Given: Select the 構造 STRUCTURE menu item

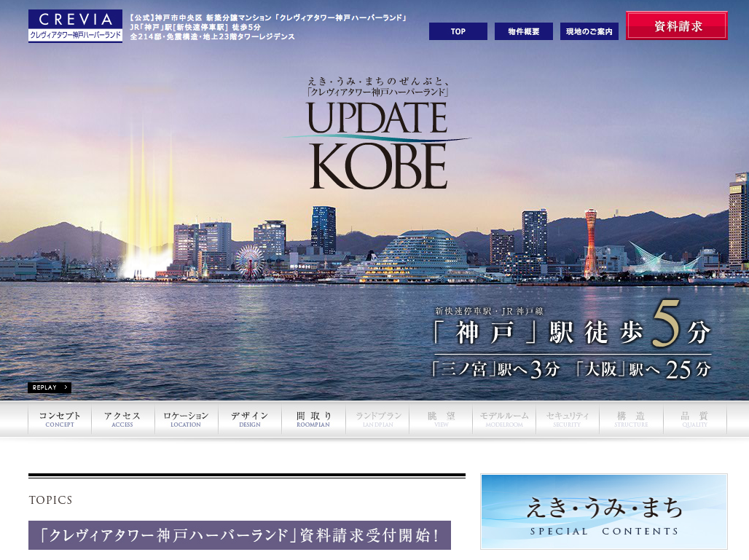Looking at the screenshot, I should [x=630, y=419].
